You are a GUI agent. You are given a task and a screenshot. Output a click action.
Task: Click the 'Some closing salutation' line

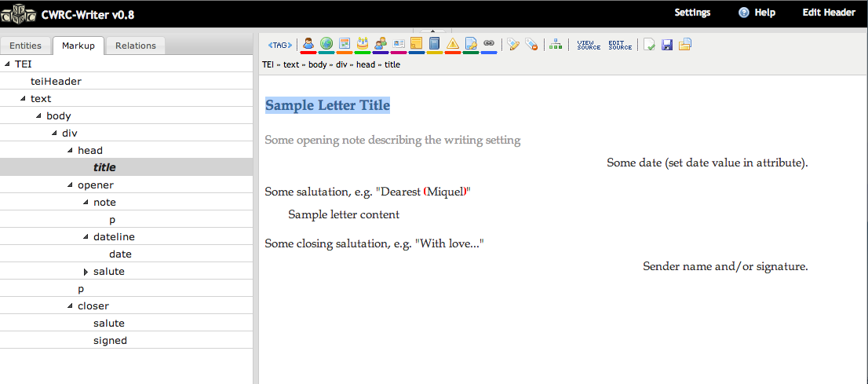[x=375, y=243]
